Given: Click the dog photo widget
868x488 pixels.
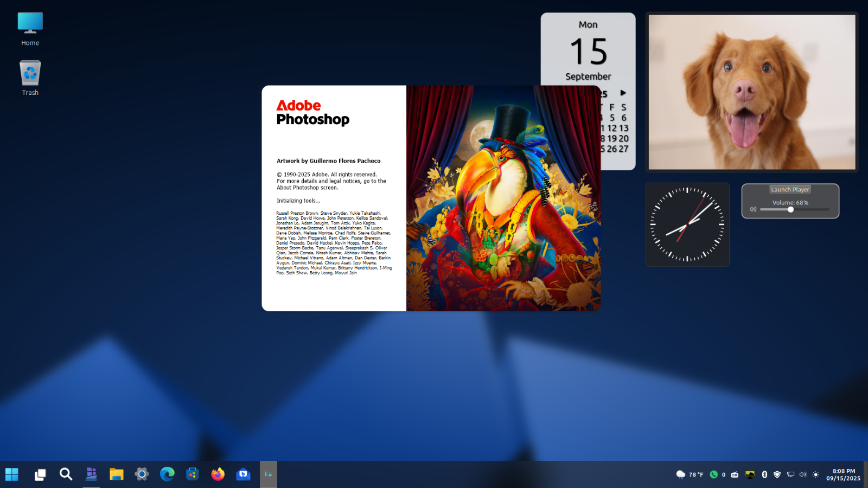Looking at the screenshot, I should tap(751, 92).
